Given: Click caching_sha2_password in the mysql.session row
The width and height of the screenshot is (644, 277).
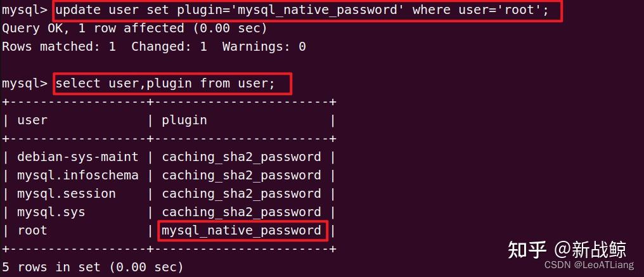Looking at the screenshot, I should [241, 193].
